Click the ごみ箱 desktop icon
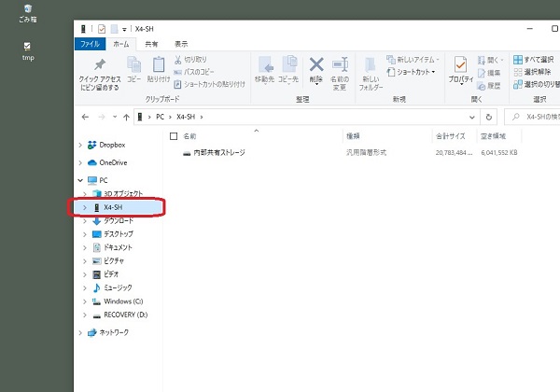The image size is (560, 392). (28, 14)
